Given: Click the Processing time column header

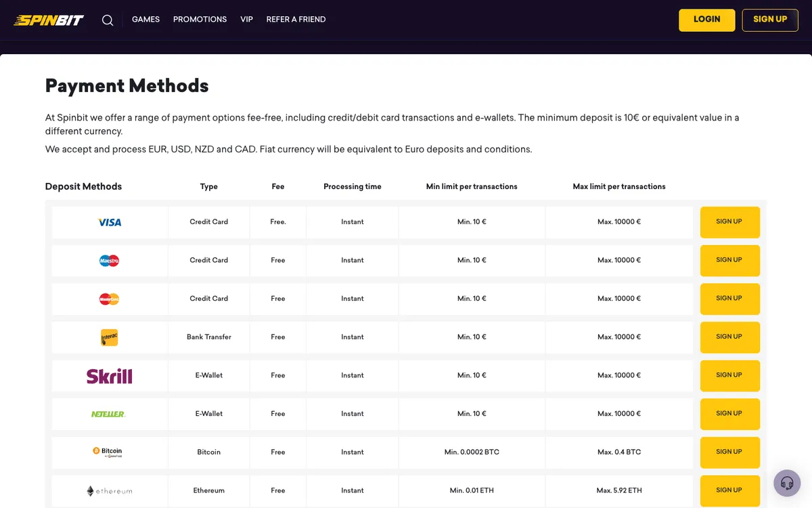Looking at the screenshot, I should 353,187.
